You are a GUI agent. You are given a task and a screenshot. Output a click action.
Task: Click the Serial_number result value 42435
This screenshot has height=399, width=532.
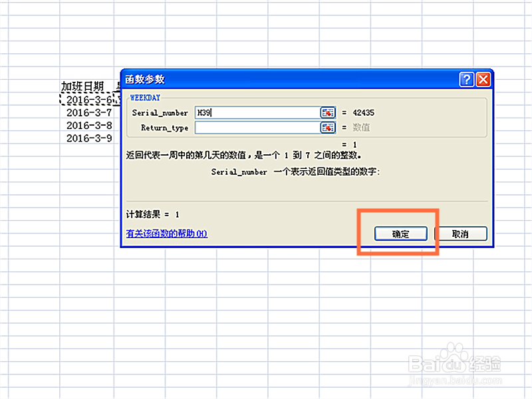pos(363,112)
